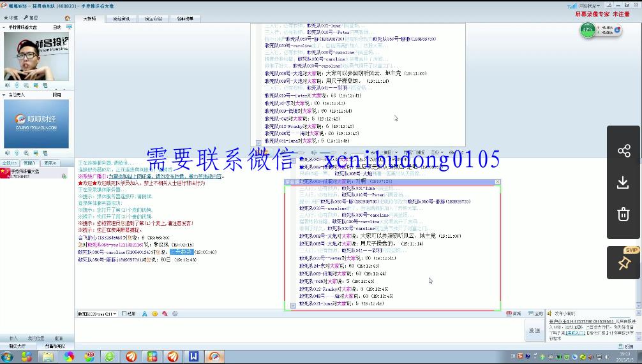The width and height of the screenshot is (642, 364).
Task: Switch to the second tab 财经资讯
Action: [121, 19]
